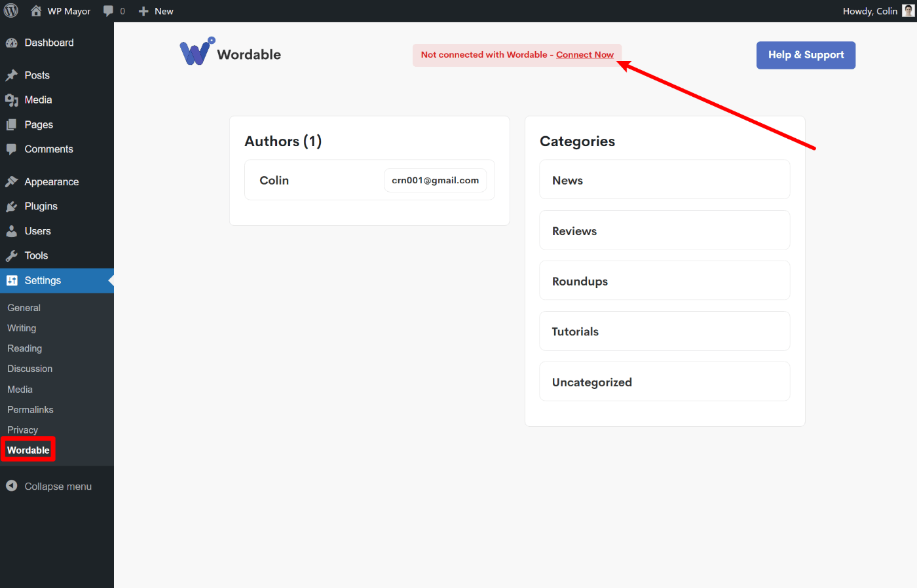Click the Connect Now link
This screenshot has width=917, height=588.
(x=585, y=55)
